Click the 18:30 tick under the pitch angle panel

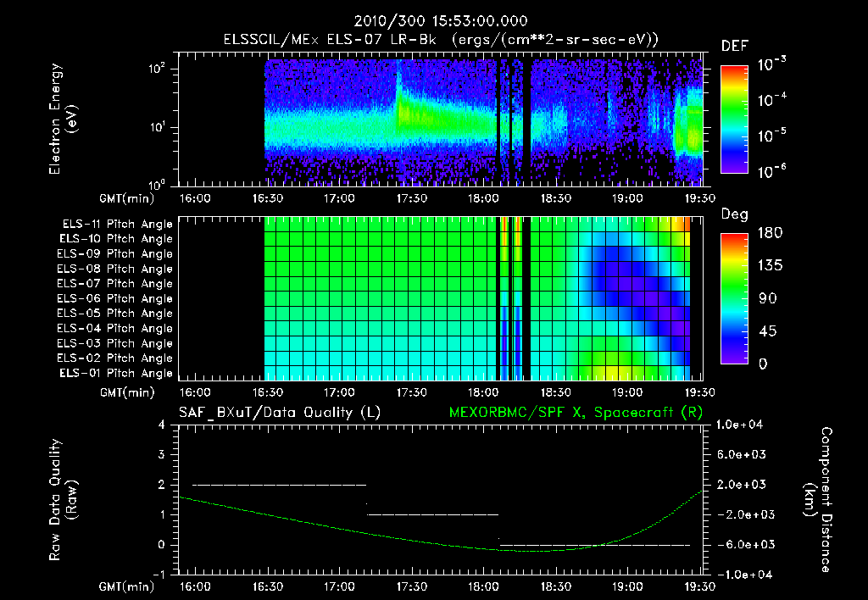coord(555,392)
